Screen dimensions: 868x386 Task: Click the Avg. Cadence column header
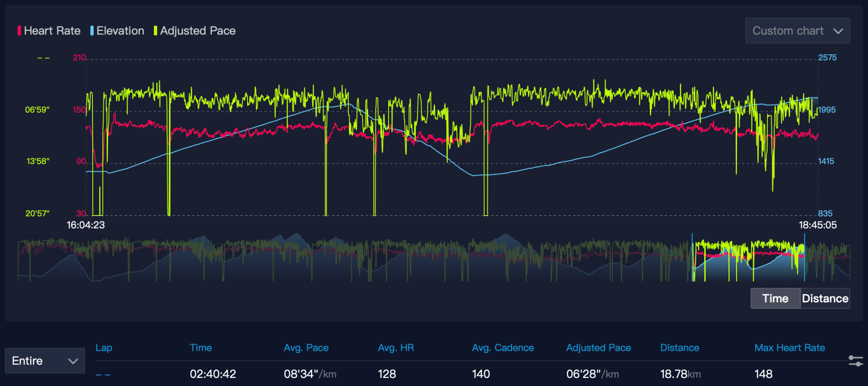[x=503, y=348]
